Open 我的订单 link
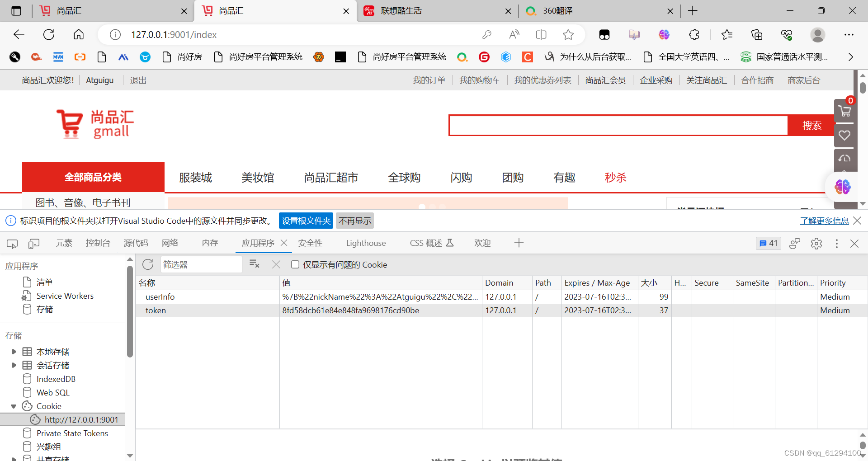The image size is (868, 461). coord(429,80)
